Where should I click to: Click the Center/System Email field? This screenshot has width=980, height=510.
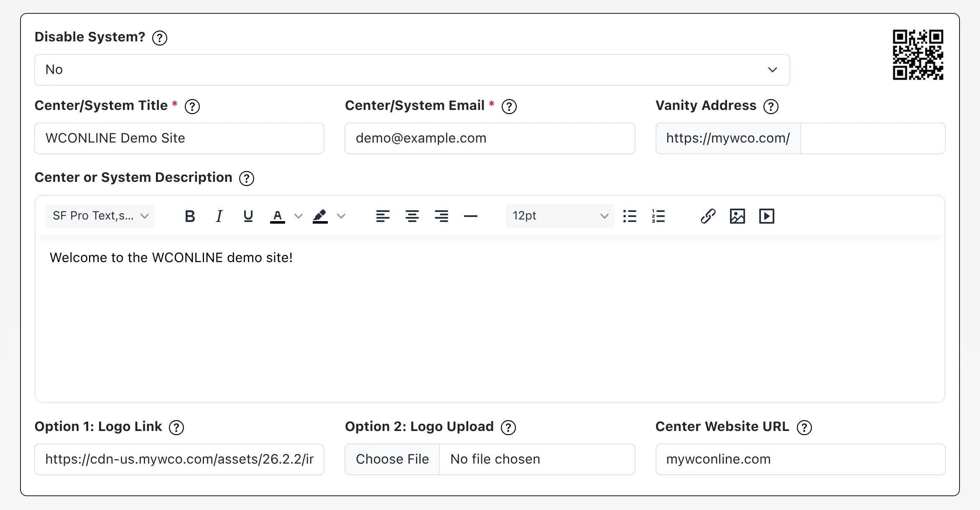490,138
